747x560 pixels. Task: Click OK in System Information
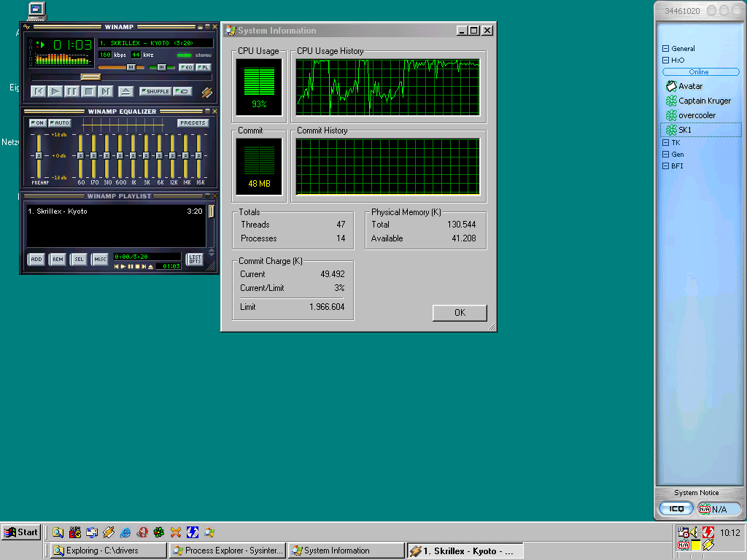[460, 313]
